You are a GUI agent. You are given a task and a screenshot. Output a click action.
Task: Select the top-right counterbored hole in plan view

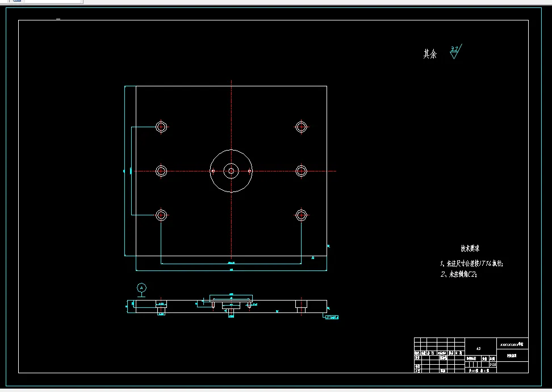[x=302, y=127]
